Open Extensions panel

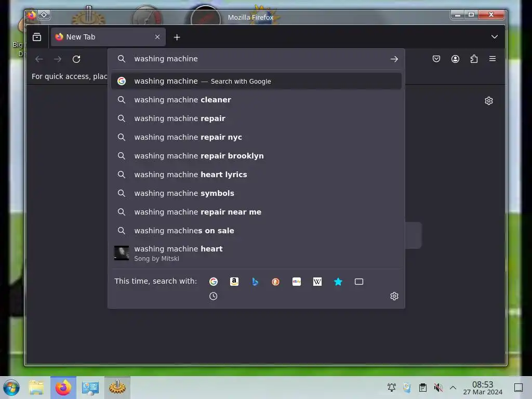pos(474,59)
